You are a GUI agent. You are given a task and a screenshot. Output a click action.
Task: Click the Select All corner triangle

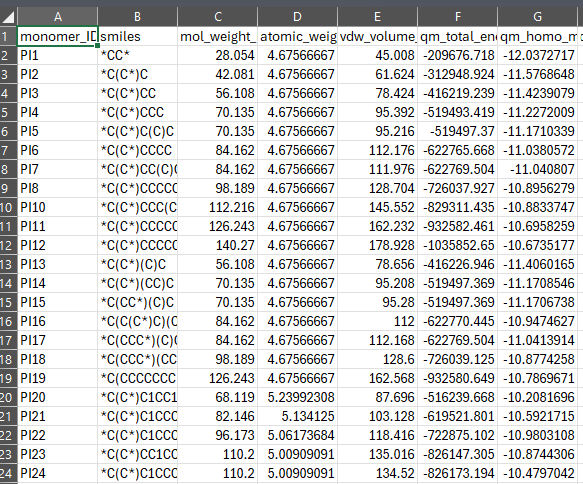click(x=8, y=17)
